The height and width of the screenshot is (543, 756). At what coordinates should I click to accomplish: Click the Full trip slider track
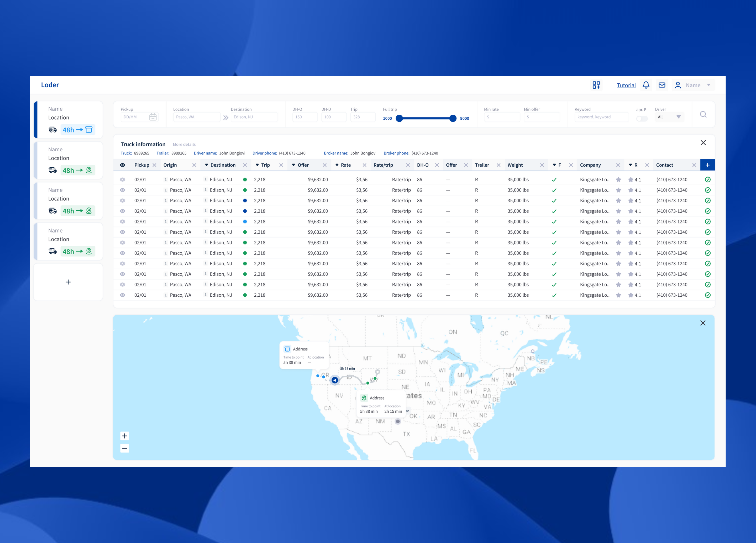426,118
